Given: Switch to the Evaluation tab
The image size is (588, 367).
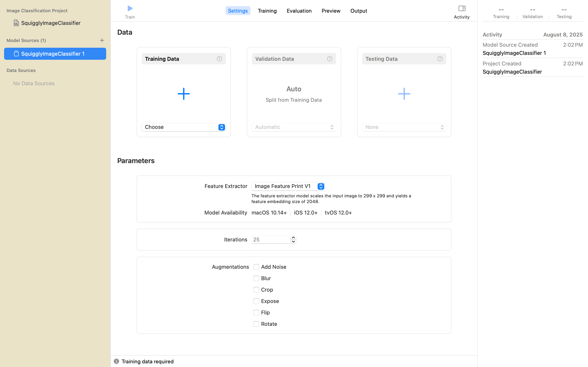Looking at the screenshot, I should [299, 11].
